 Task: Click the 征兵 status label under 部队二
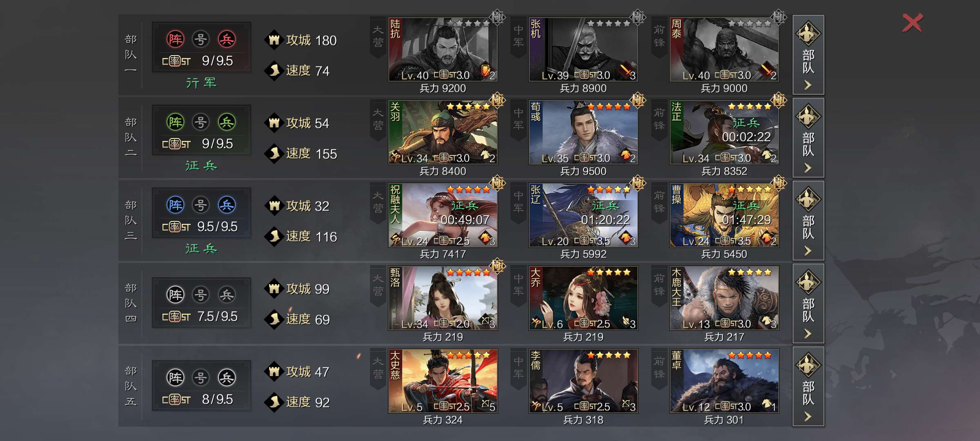[201, 166]
